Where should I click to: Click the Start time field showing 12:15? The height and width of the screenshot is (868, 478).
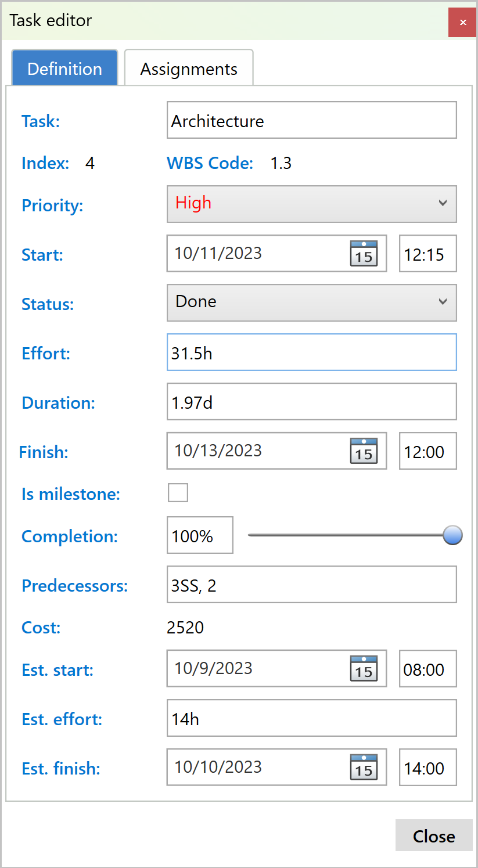click(428, 254)
